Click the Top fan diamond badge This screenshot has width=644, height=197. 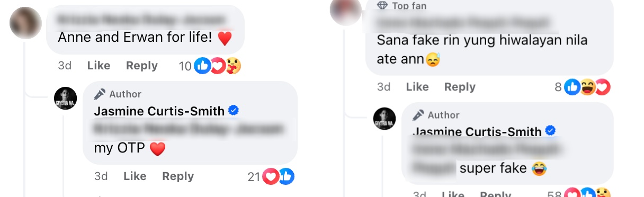(382, 5)
